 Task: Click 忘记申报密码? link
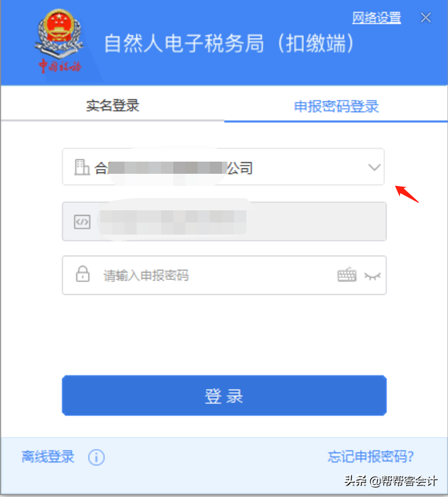(371, 456)
